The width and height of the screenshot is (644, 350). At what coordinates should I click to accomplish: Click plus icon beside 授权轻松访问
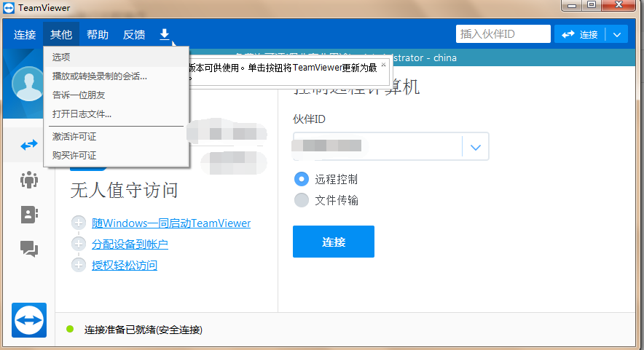tap(79, 265)
